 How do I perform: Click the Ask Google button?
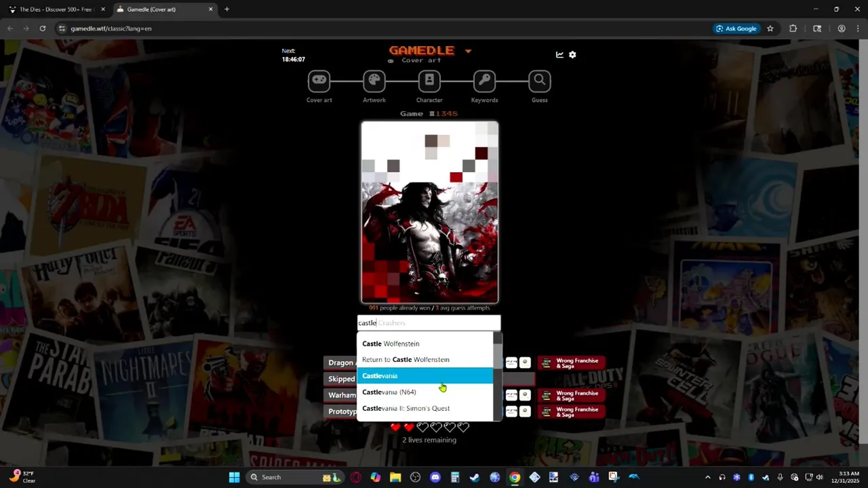(736, 28)
